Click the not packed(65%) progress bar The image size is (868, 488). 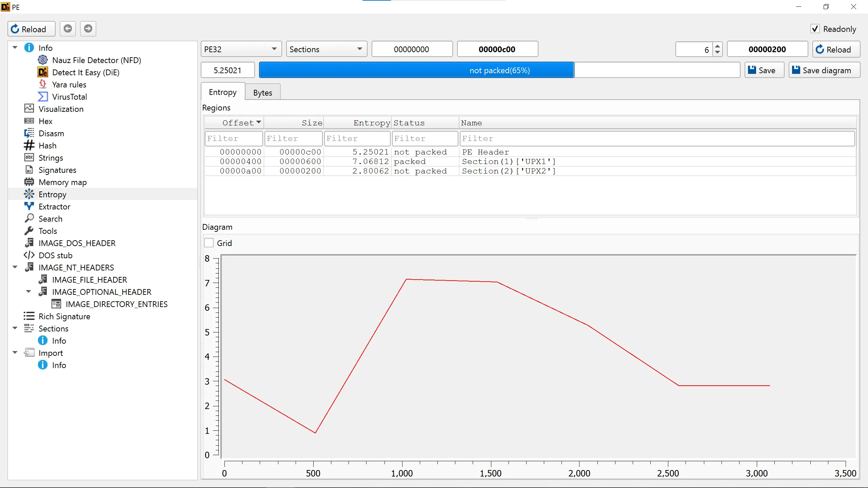499,70
